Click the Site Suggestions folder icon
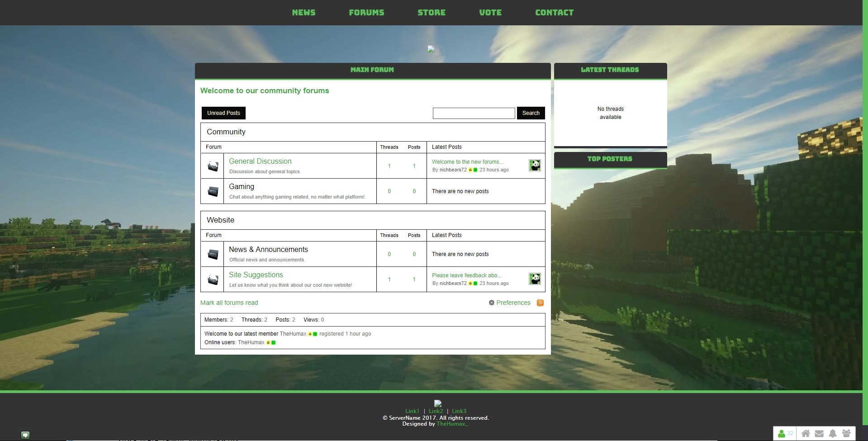Viewport: 868px width, 441px height. pyautogui.click(x=213, y=280)
